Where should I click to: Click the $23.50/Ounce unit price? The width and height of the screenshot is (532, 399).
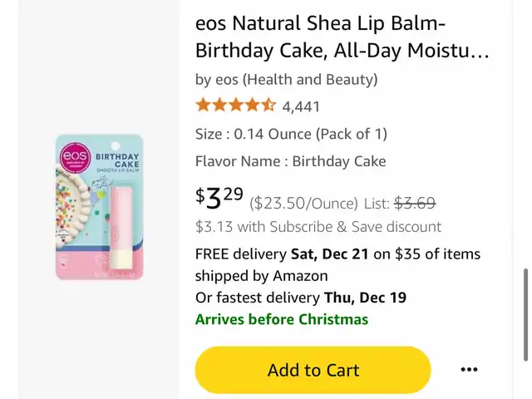pyautogui.click(x=304, y=204)
